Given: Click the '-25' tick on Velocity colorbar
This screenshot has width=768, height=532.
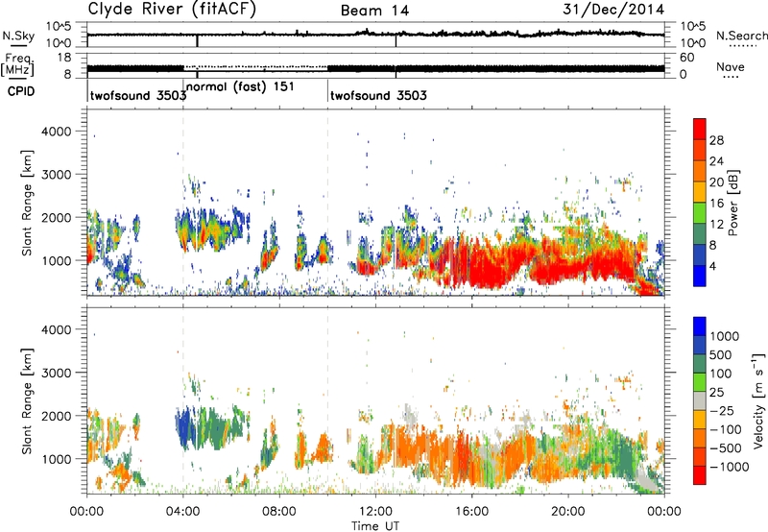Looking at the screenshot, I should (x=723, y=410).
